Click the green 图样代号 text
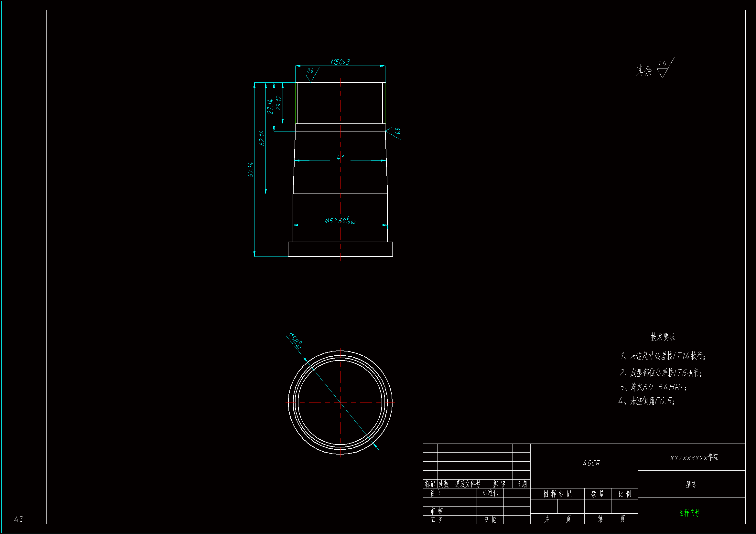 (689, 513)
